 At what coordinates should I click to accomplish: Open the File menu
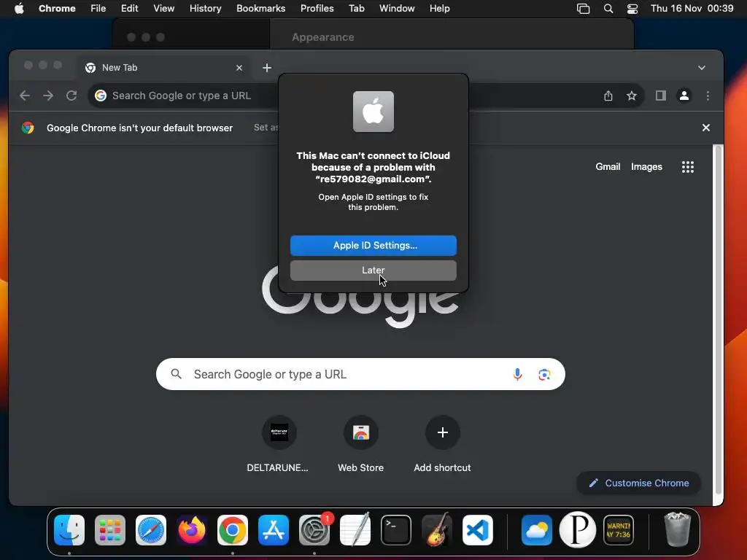98,8
